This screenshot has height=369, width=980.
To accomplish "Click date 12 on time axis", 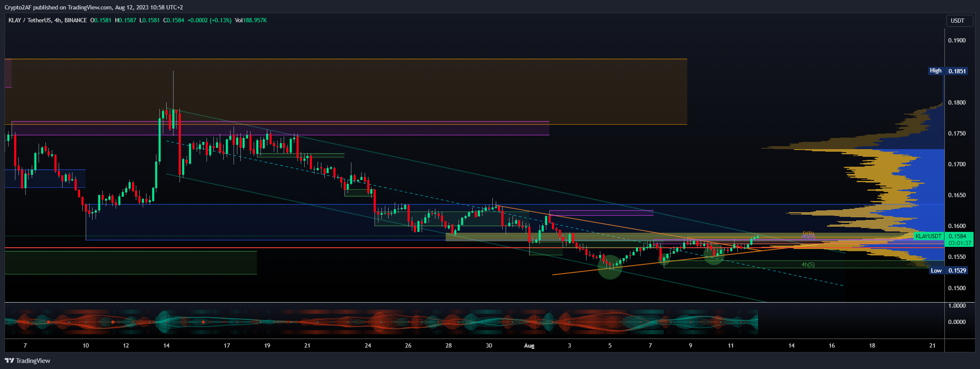I will coord(126,345).
